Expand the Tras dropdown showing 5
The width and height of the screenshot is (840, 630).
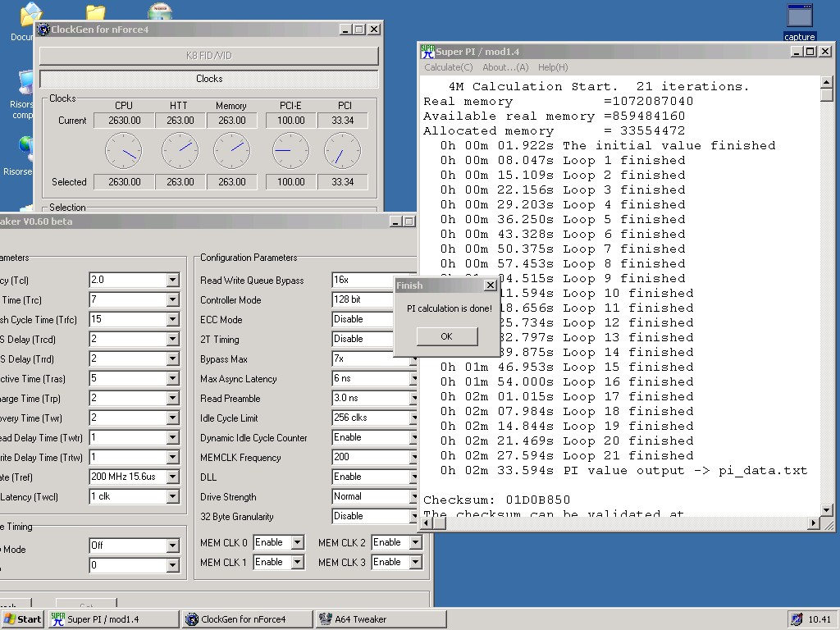(x=172, y=379)
